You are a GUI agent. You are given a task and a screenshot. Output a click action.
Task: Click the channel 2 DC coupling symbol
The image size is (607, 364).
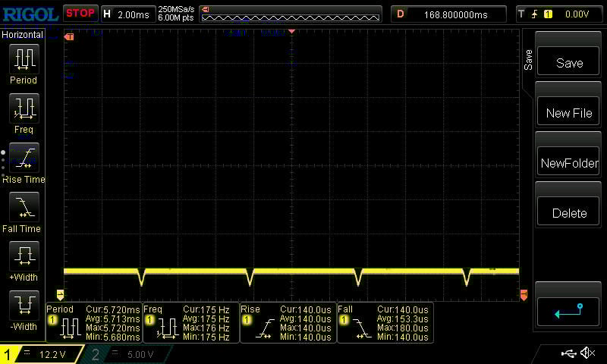point(115,353)
